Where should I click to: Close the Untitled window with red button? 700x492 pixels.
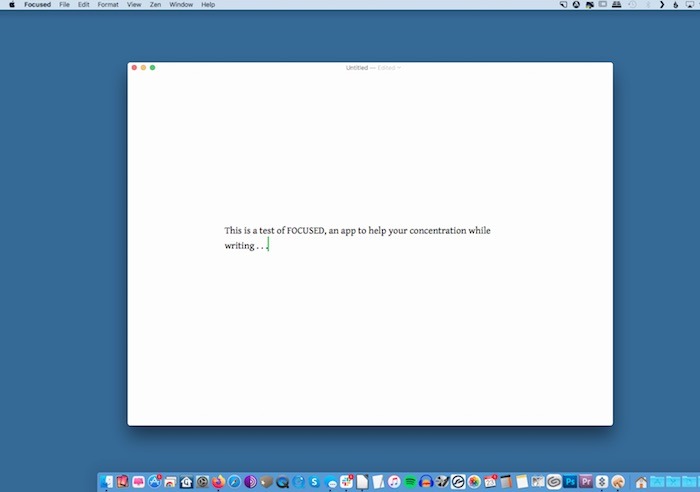click(134, 67)
